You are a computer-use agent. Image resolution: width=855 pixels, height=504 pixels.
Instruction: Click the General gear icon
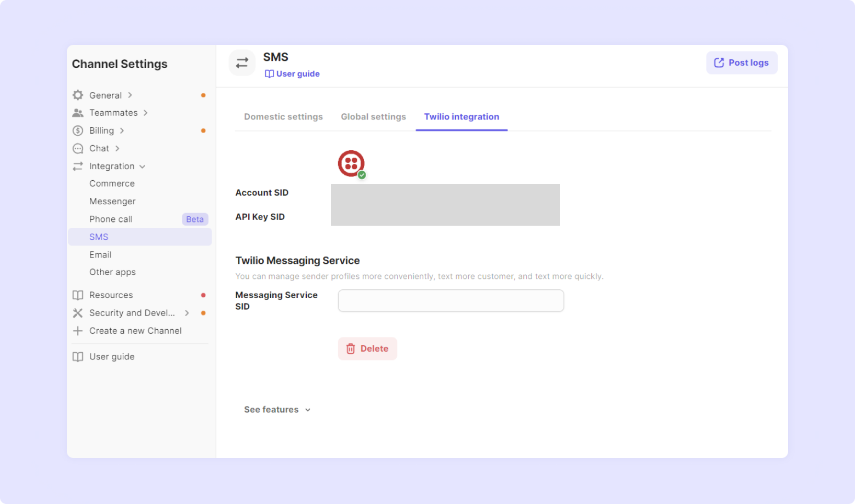tap(78, 95)
